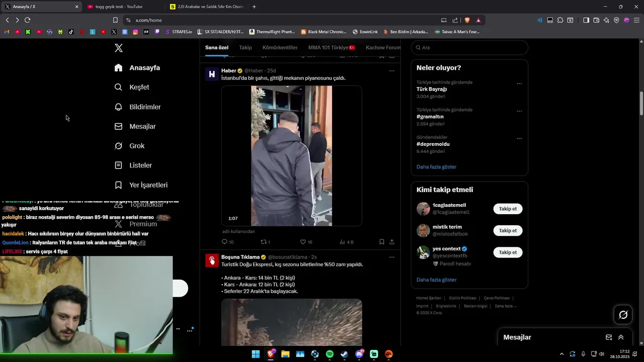Bookmark the Haber post
This screenshot has width=644, height=362.
click(382, 242)
